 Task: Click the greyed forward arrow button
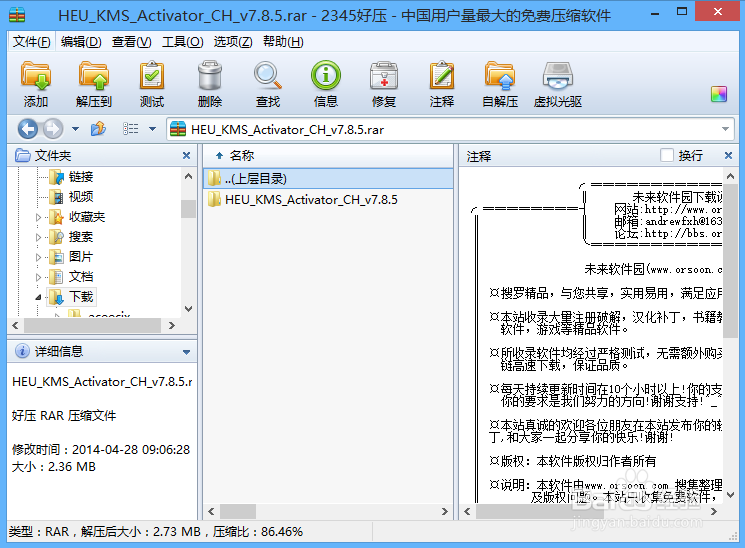coord(53,129)
